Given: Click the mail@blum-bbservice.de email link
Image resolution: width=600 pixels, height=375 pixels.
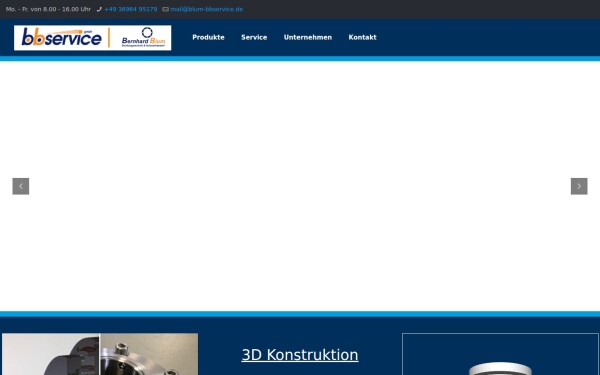Looking at the screenshot, I should click(207, 9).
